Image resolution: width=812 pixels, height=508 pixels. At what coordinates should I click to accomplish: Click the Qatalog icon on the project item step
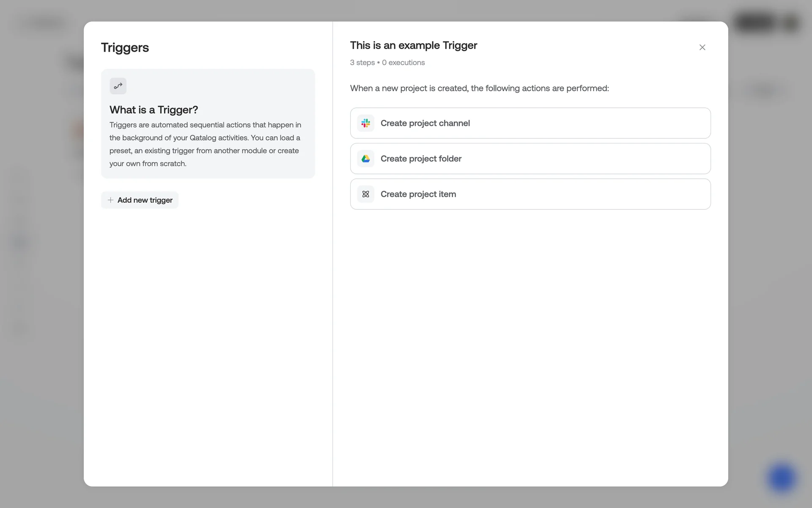pyautogui.click(x=365, y=194)
